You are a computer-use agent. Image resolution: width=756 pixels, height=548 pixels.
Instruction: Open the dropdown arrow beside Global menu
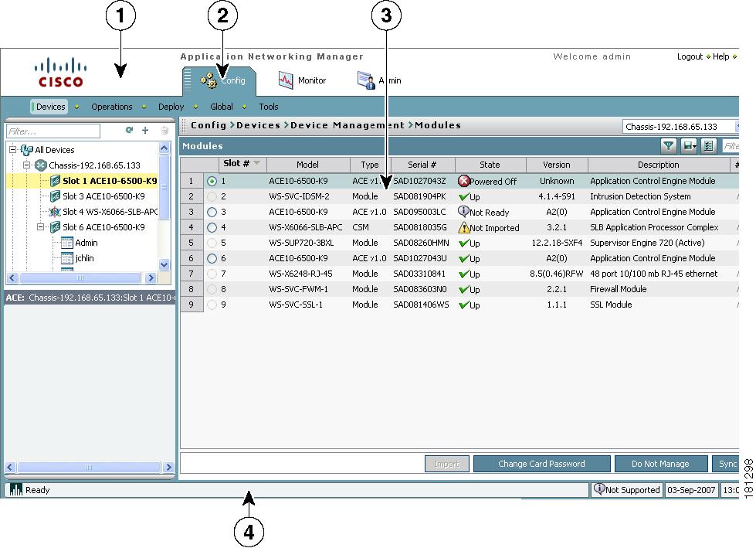click(245, 107)
